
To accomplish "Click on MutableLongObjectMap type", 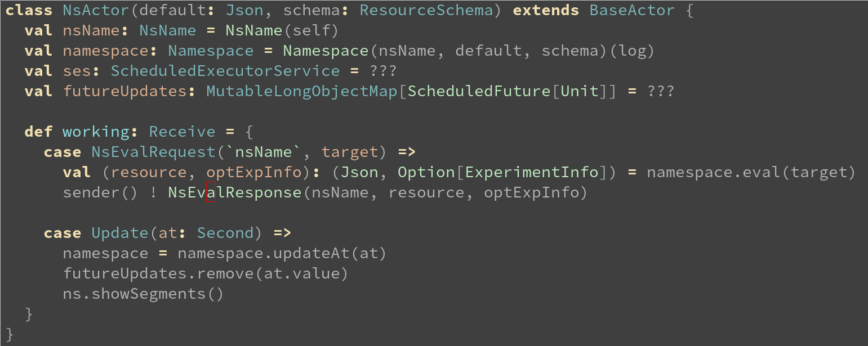I will (302, 91).
